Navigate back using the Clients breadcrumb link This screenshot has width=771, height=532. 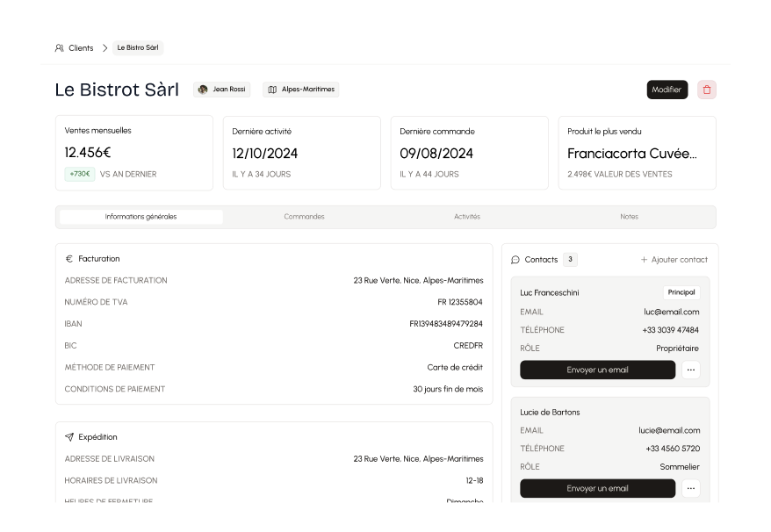(81, 48)
